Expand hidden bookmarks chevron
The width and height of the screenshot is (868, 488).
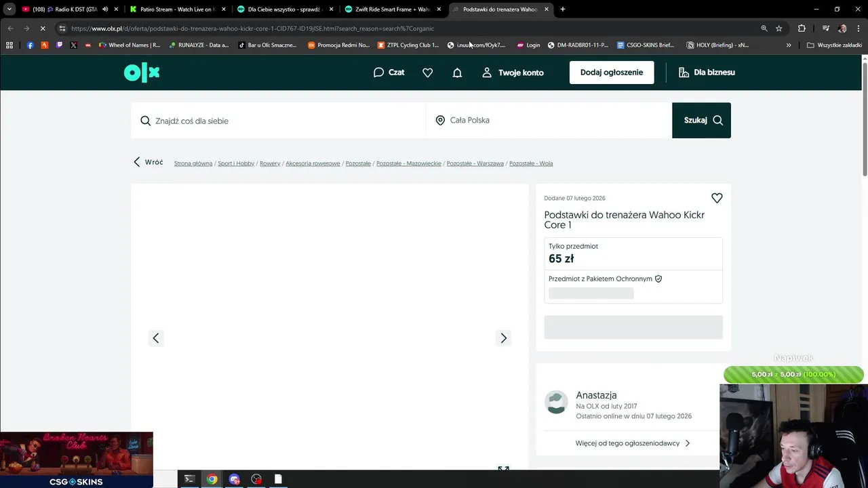pos(789,45)
